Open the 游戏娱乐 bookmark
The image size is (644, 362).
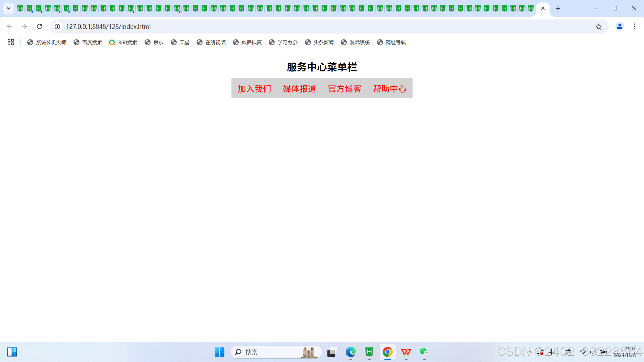coord(355,42)
